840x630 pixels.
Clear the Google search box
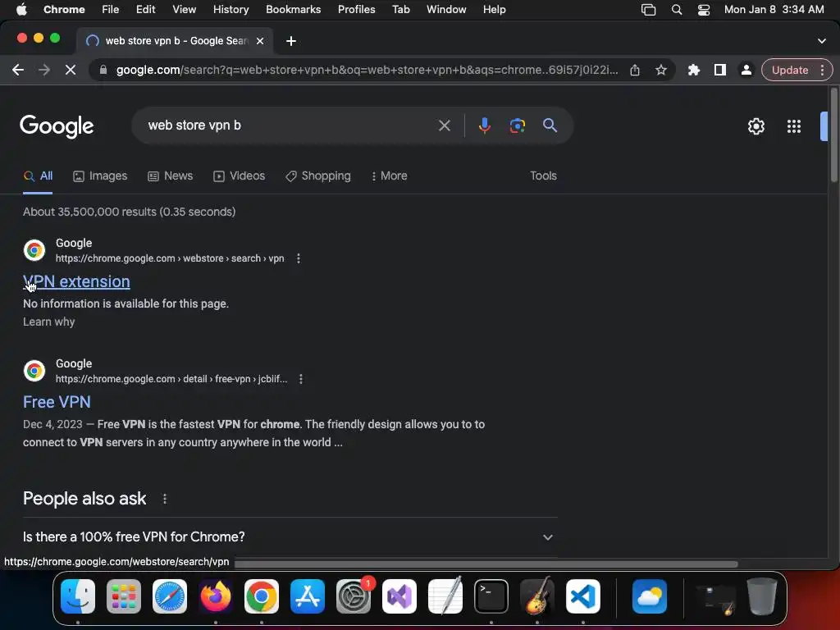444,126
